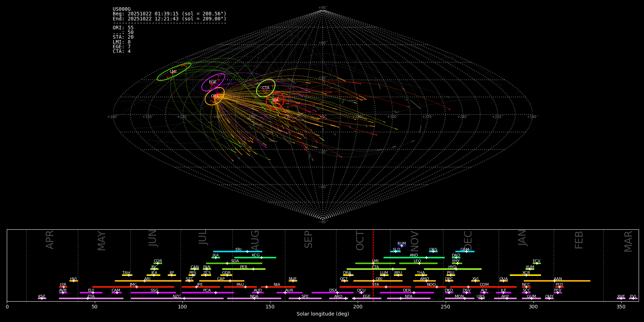The image size is (644, 322).
Task: Click the XCB shower label in timeline
Action: [526, 273]
